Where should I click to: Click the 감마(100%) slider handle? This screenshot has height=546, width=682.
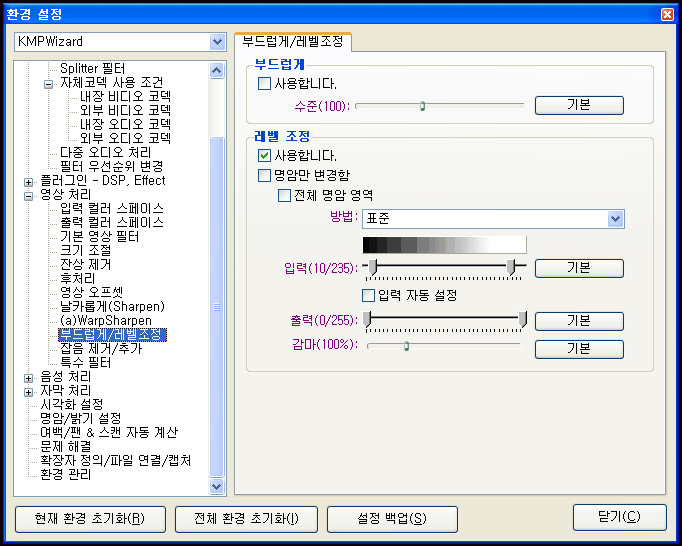[406, 346]
